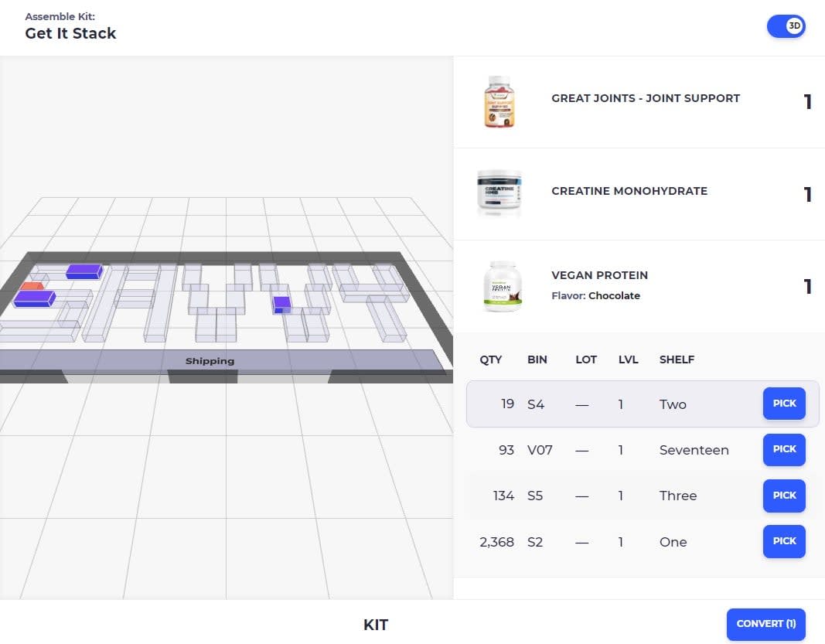This screenshot has height=644, width=825.
Task: Click the red highlighted bin on map
Action: pyautogui.click(x=32, y=286)
